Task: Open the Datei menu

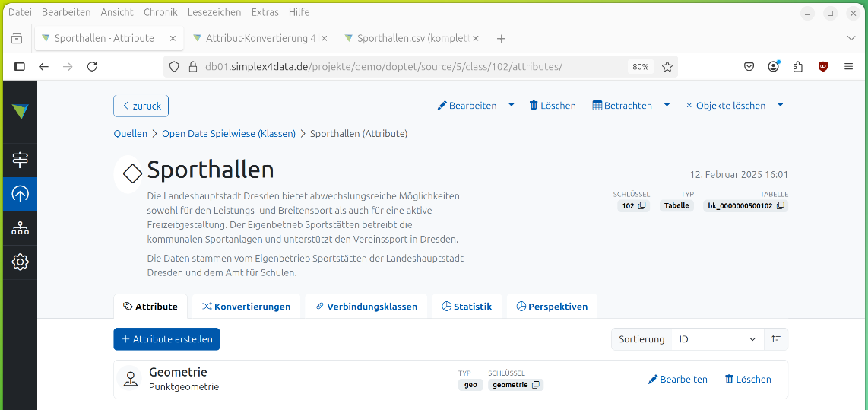Action: pos(20,12)
